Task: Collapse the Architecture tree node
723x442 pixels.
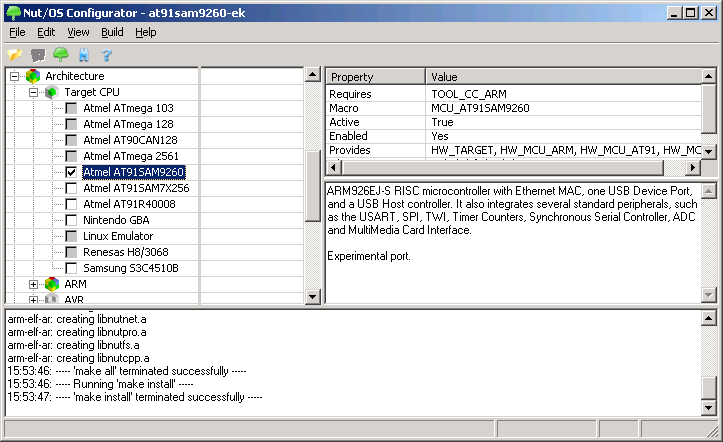Action: pos(15,77)
